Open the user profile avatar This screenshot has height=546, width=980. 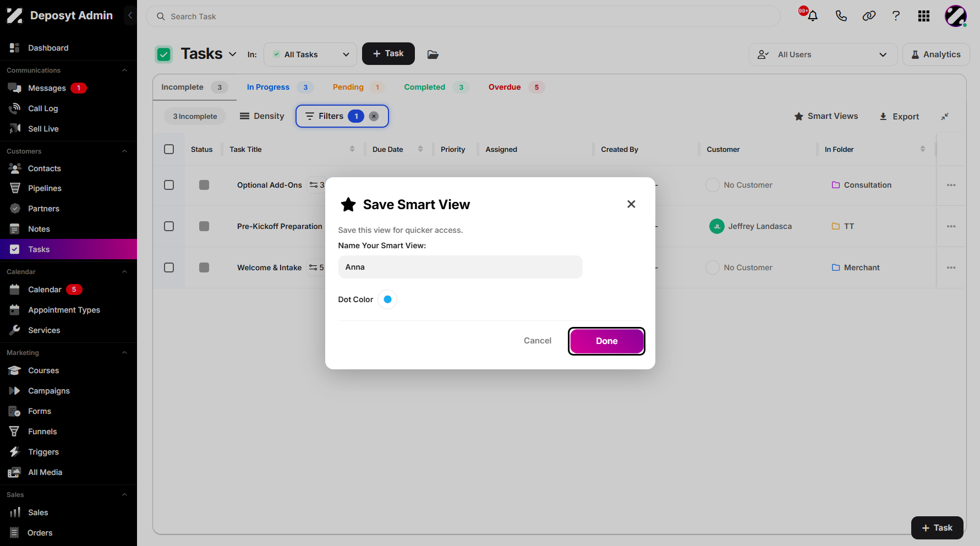956,16
